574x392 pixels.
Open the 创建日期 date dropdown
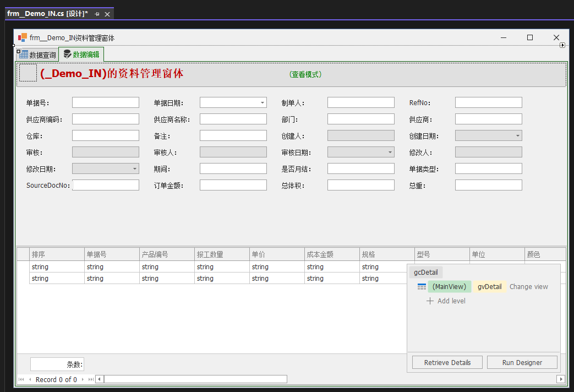pyautogui.click(x=518, y=135)
